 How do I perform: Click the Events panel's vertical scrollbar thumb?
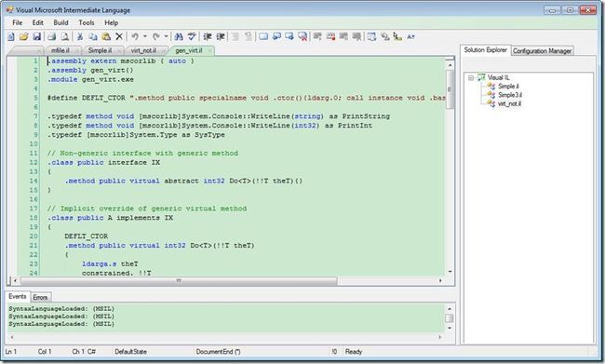click(450, 318)
